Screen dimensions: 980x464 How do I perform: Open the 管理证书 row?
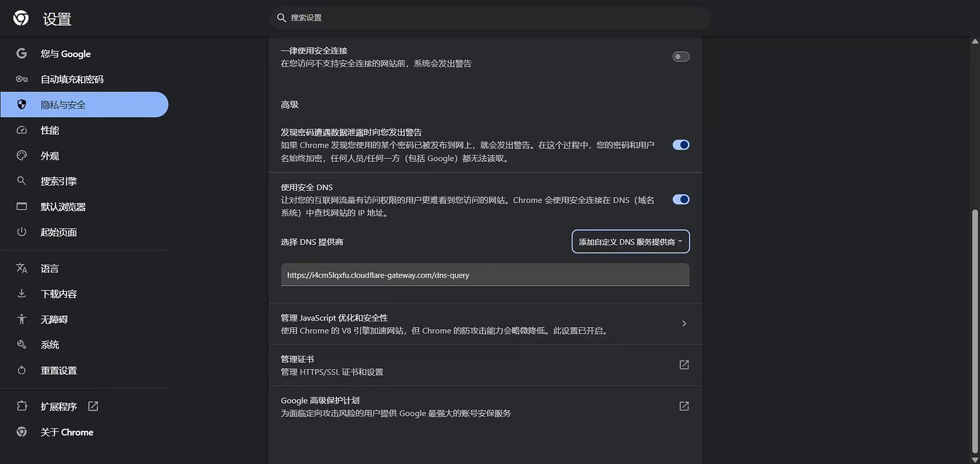click(x=485, y=365)
